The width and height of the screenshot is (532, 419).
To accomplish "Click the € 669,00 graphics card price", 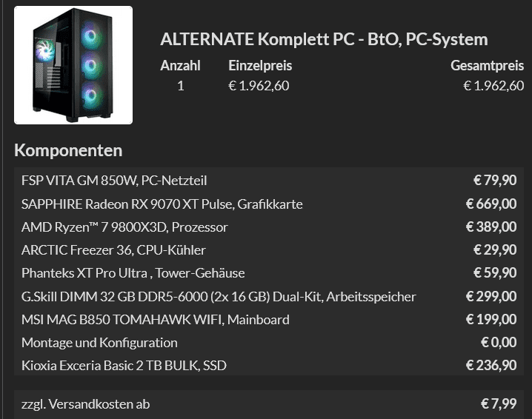I will pyautogui.click(x=491, y=204).
